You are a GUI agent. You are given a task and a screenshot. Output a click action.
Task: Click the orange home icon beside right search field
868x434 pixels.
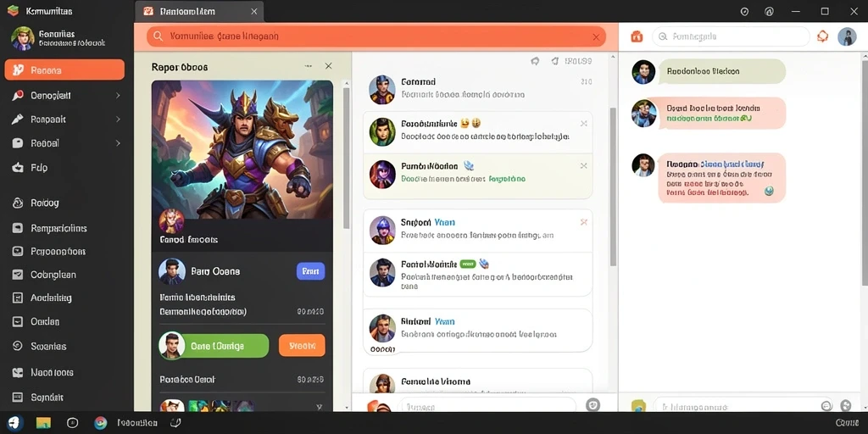click(637, 36)
